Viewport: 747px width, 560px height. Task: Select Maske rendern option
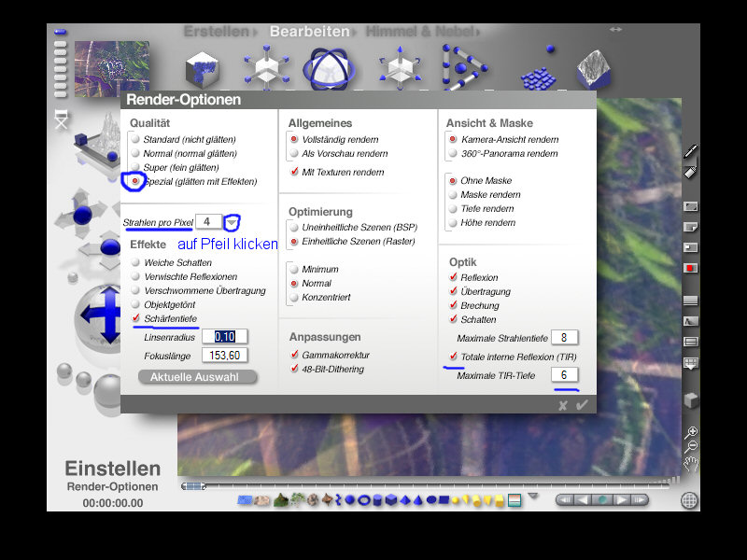(453, 194)
